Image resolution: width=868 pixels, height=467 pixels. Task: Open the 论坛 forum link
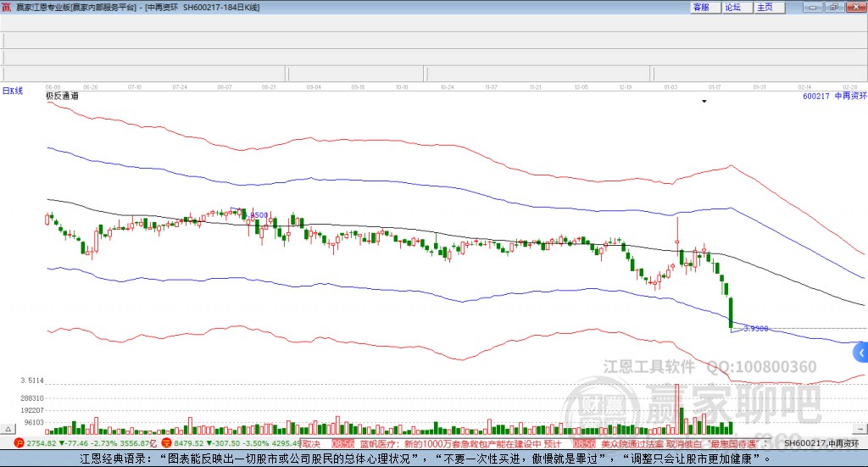tap(732, 7)
